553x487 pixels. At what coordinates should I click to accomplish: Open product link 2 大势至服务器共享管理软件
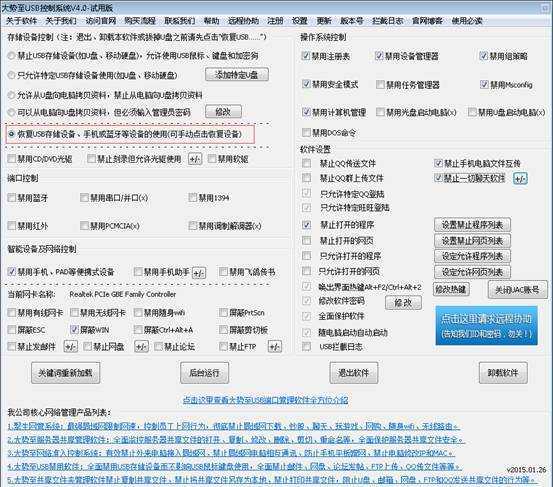(x=236, y=440)
